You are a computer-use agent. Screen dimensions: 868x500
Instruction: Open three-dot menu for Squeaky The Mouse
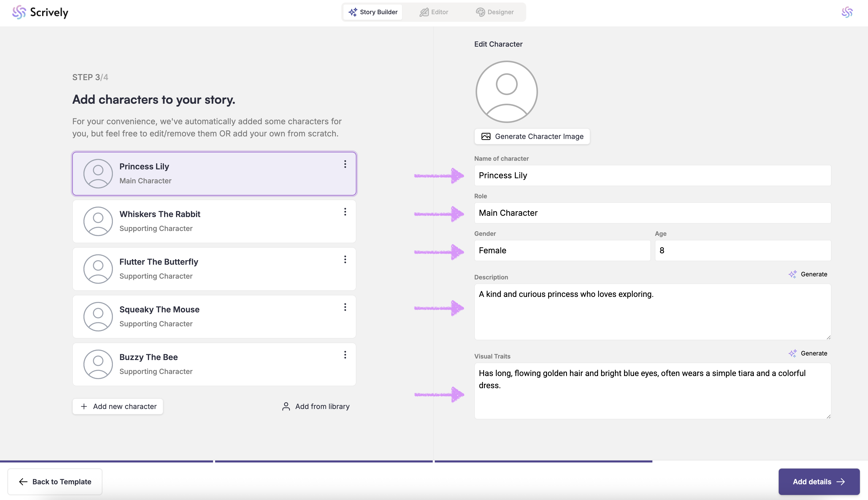click(x=345, y=307)
